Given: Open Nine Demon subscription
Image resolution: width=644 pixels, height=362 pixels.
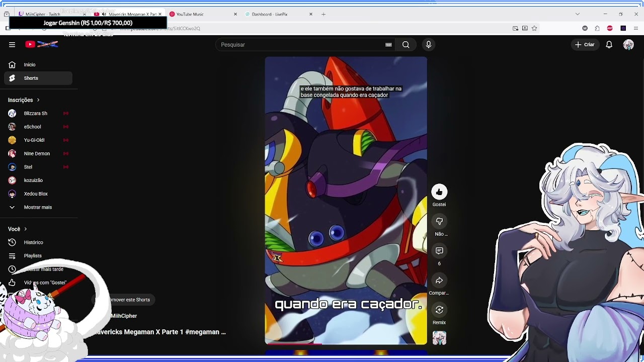Looking at the screenshot, I should 38,153.
